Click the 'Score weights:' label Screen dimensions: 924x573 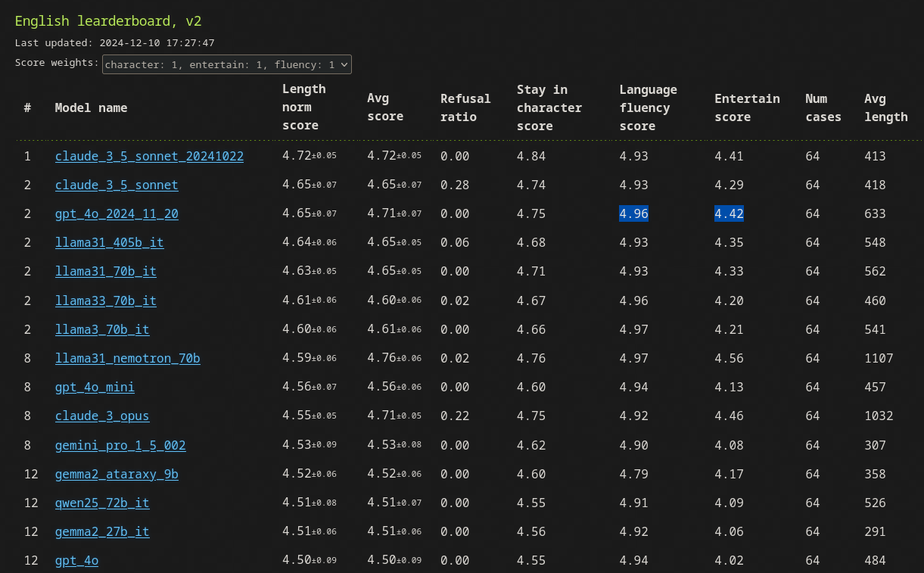click(x=57, y=63)
